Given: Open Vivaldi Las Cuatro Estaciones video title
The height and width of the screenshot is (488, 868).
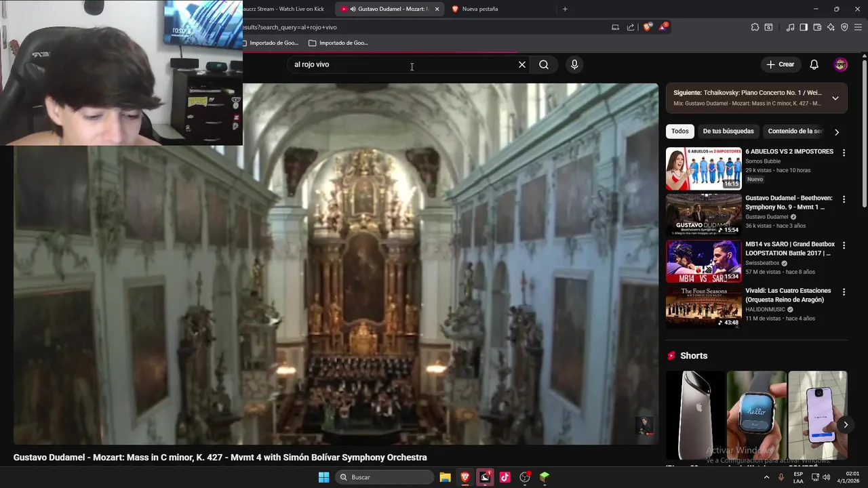Looking at the screenshot, I should [x=788, y=295].
